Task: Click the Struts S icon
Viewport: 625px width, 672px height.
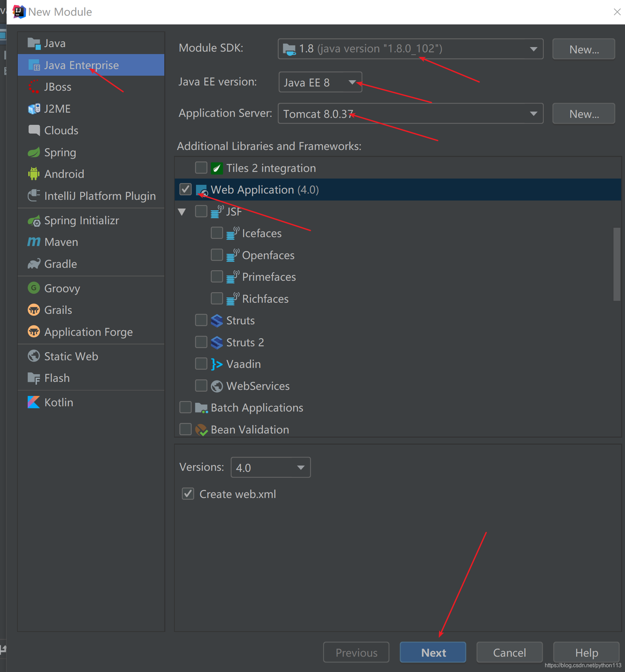Action: click(217, 321)
